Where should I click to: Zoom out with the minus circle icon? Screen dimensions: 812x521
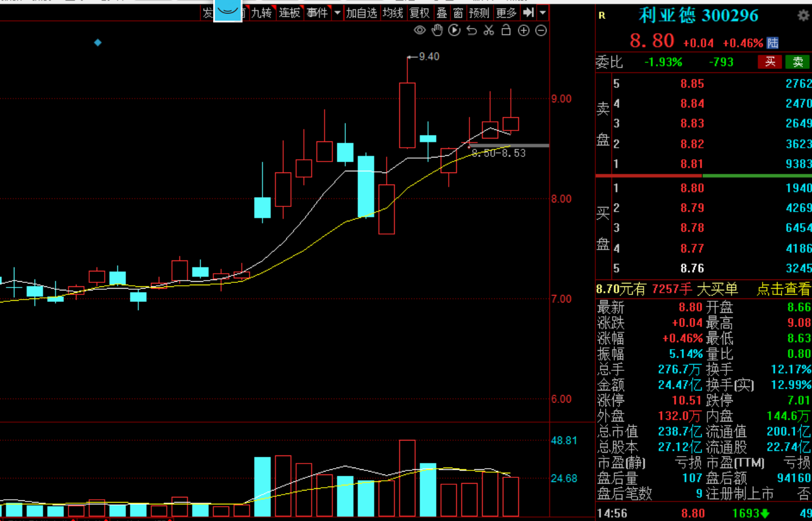click(x=541, y=30)
